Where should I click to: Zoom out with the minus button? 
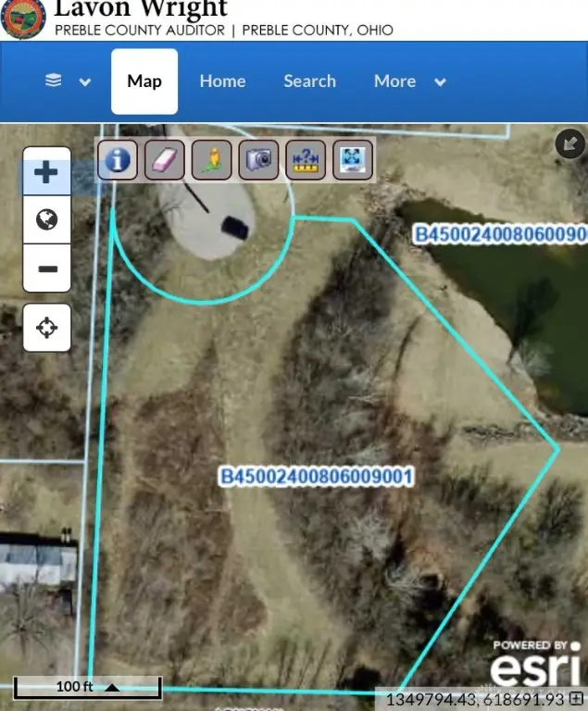click(x=46, y=268)
